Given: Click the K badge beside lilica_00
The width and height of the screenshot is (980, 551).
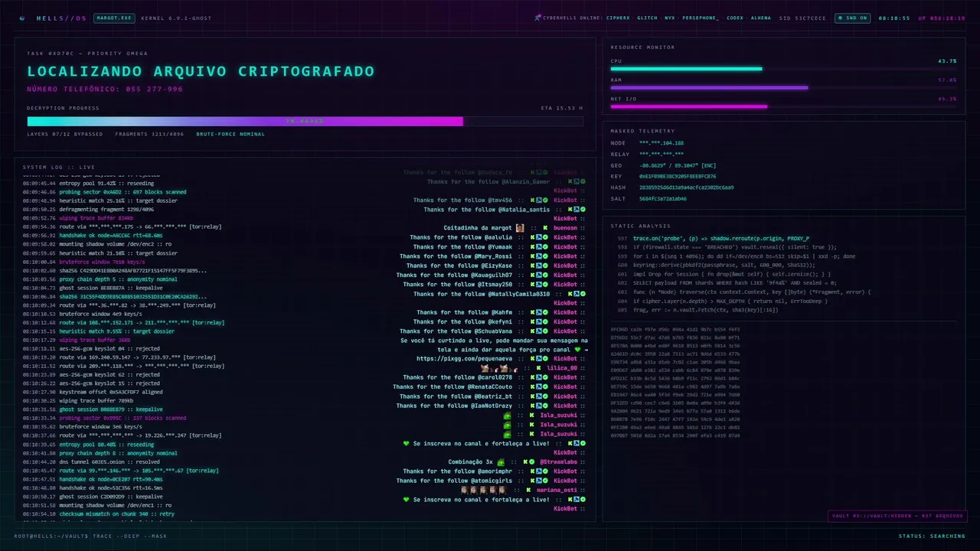Looking at the screenshot, I should click(538, 368).
